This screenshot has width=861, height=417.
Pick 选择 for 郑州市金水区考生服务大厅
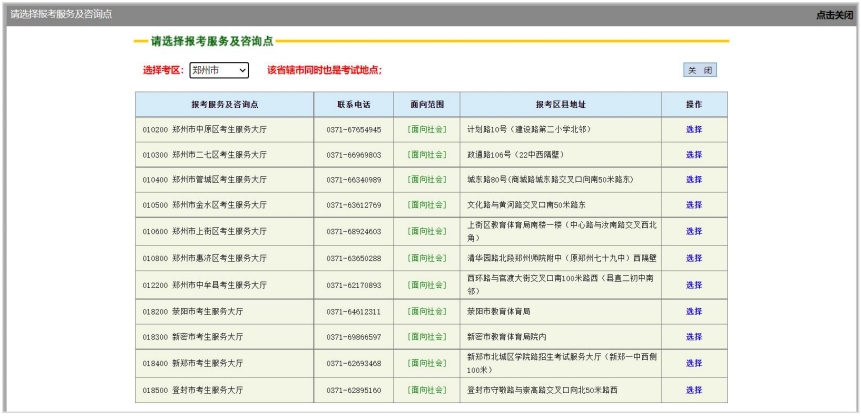(693, 205)
